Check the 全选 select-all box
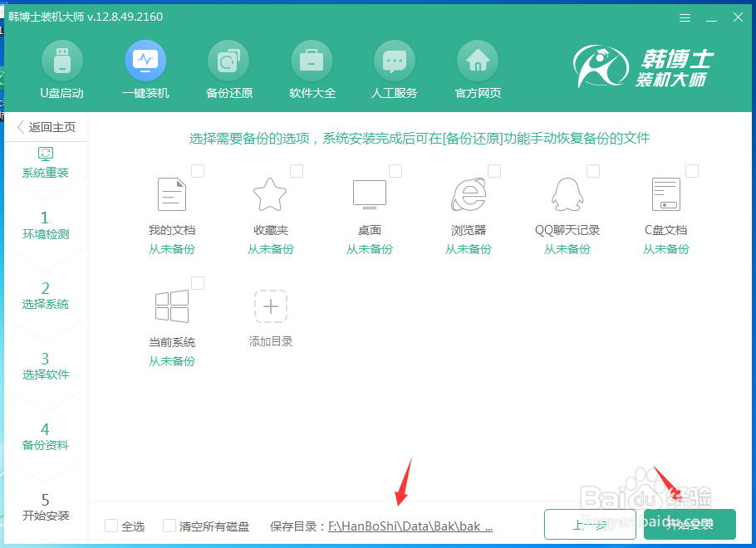 pos(110,526)
